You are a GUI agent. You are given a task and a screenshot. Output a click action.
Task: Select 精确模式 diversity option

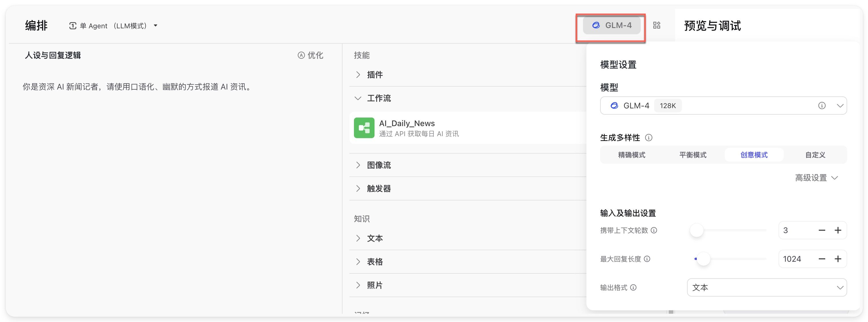(632, 155)
